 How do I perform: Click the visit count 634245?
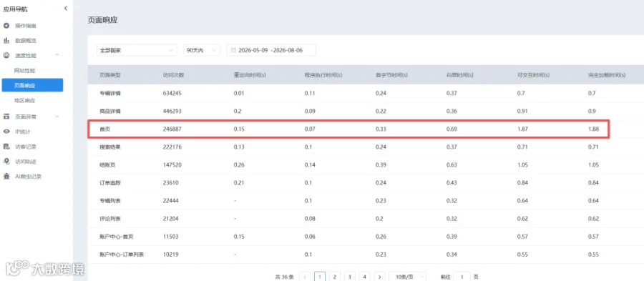click(x=172, y=93)
